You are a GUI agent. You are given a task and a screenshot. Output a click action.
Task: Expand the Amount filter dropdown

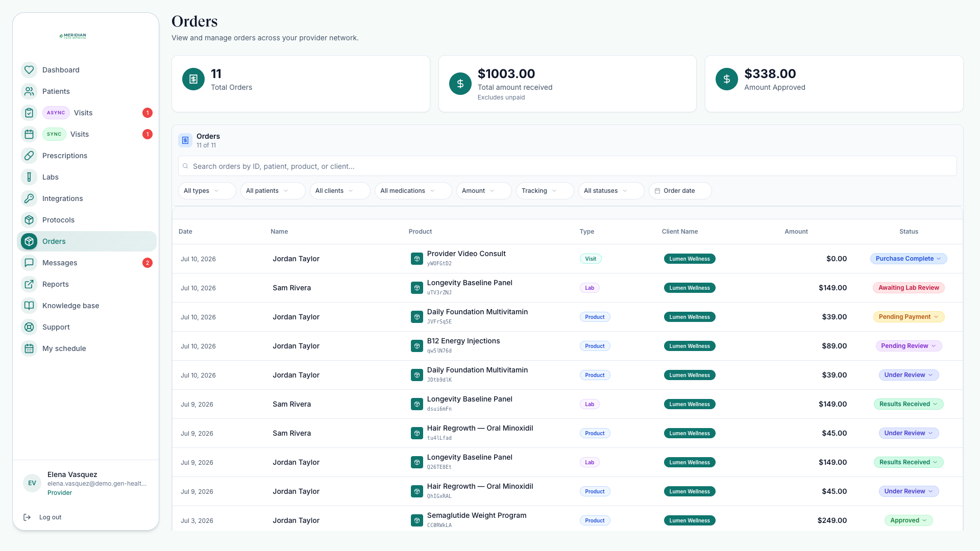(x=484, y=191)
